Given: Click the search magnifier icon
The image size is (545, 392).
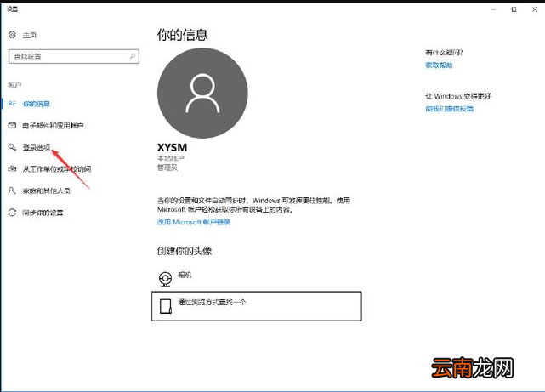Looking at the screenshot, I should tap(133, 56).
